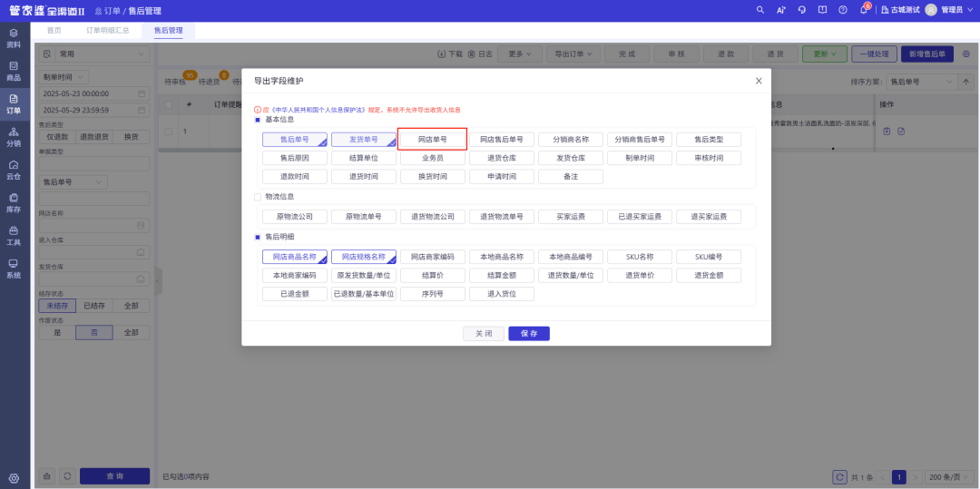
Task: Switch to the 首页 tab
Action: (x=54, y=31)
